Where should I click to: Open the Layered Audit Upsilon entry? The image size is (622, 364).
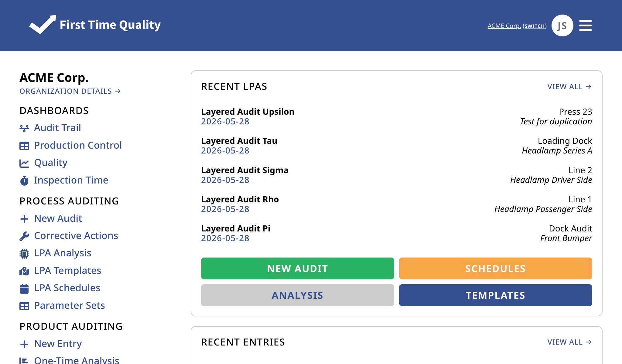pos(396,116)
